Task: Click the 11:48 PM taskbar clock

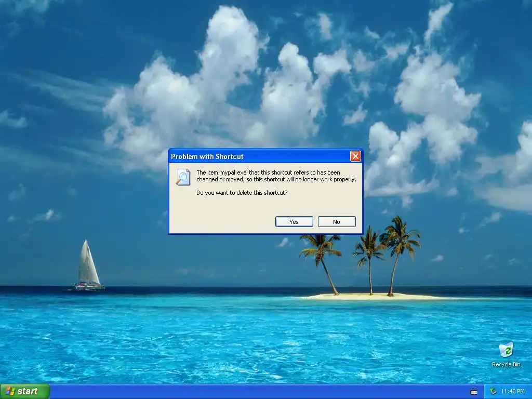Action: click(513, 392)
